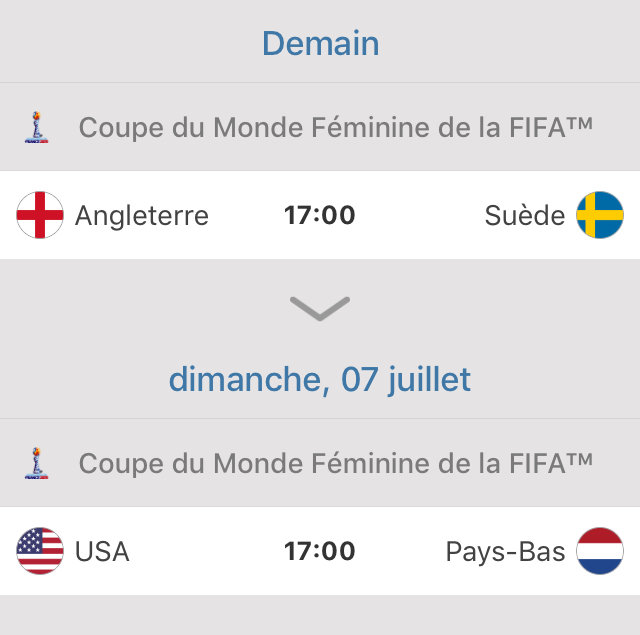Image resolution: width=640 pixels, height=635 pixels.
Task: Open Coupe du Monde Féminine link under dimanche
Action: 335,463
